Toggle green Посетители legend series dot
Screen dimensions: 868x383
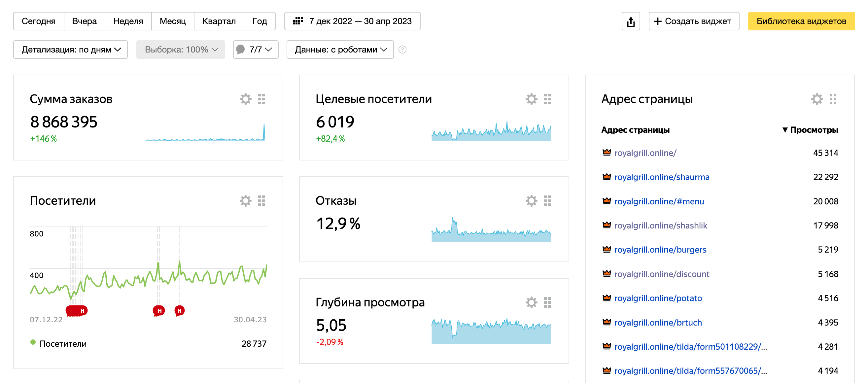[33, 343]
